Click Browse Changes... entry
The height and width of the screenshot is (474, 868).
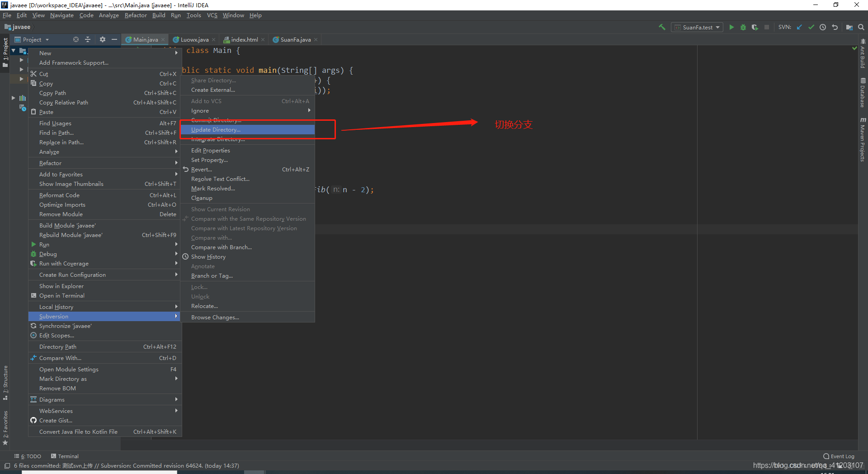pyautogui.click(x=247, y=317)
